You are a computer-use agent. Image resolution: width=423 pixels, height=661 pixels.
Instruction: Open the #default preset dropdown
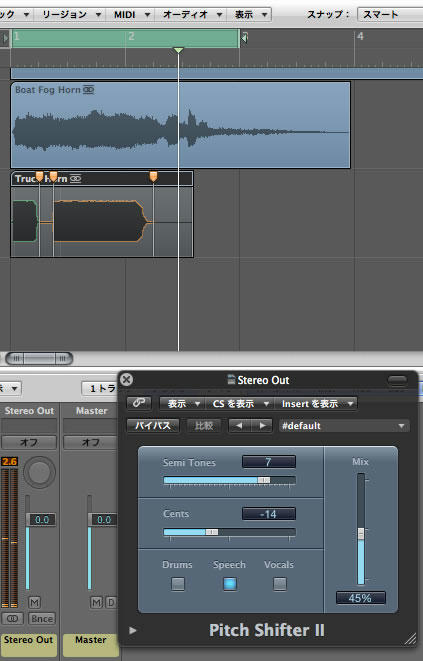[x=344, y=426]
